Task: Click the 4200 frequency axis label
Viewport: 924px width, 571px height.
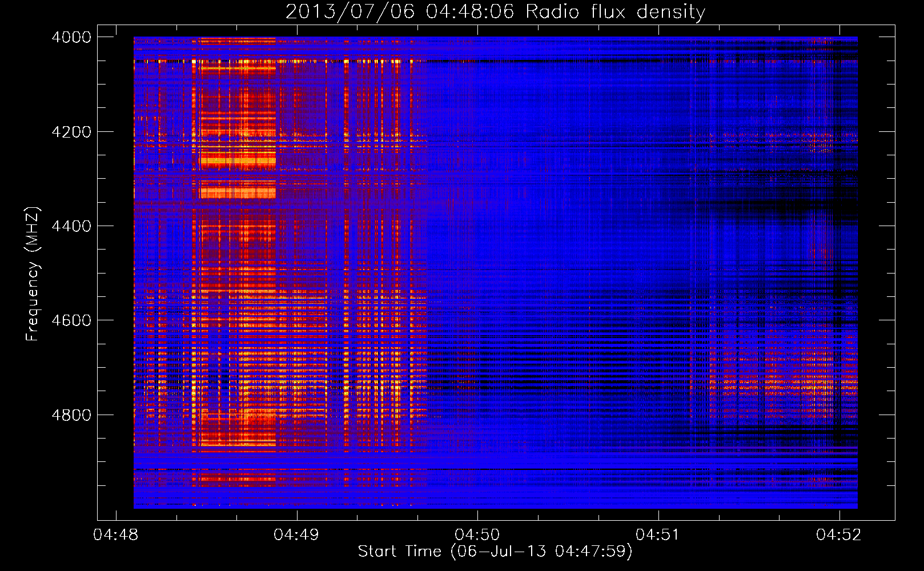Action: pyautogui.click(x=71, y=131)
